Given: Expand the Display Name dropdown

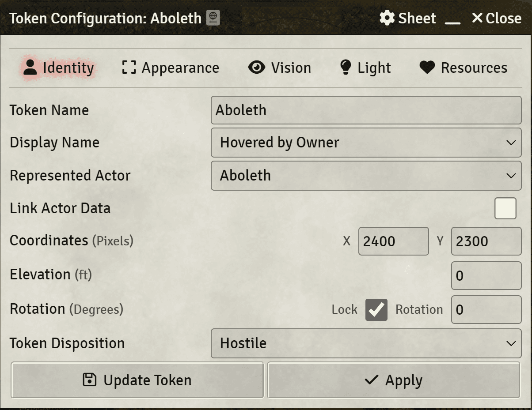Looking at the screenshot, I should pos(366,143).
